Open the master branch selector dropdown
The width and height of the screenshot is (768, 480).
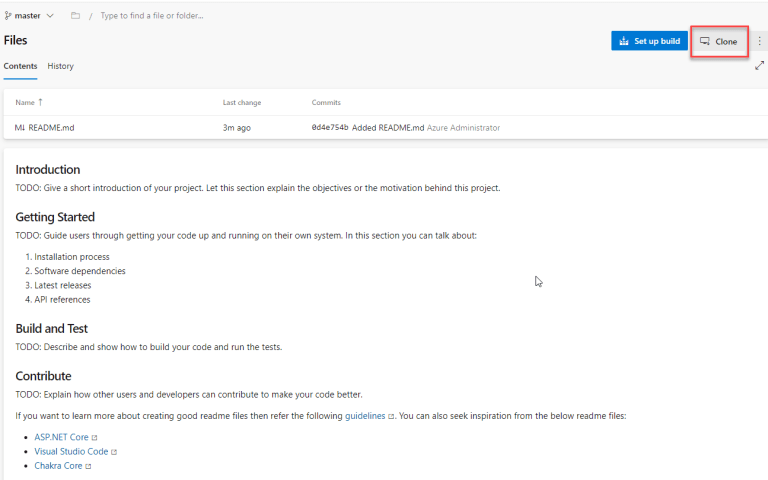coord(29,16)
